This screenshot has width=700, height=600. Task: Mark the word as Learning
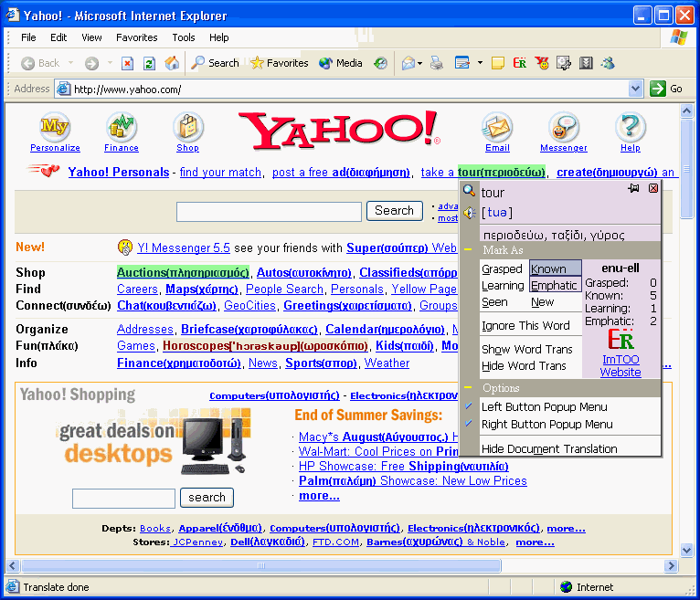click(503, 286)
